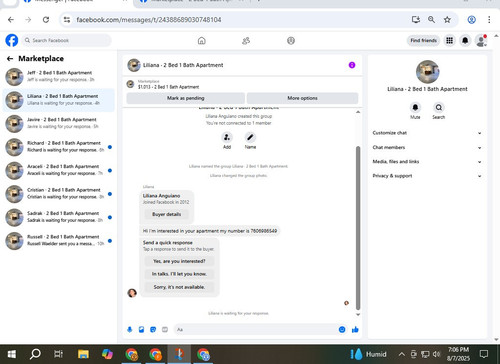
Task: Attach a file or photo icon
Action: click(141, 330)
